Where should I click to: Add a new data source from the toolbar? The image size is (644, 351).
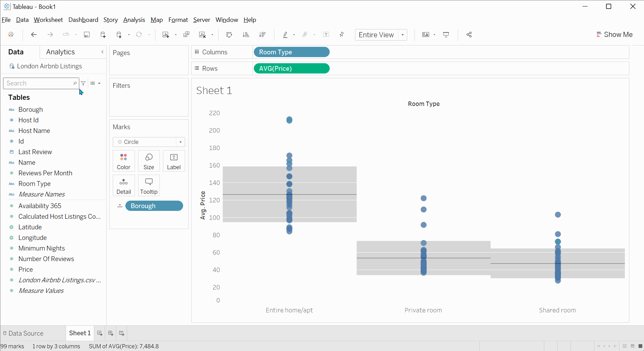click(x=103, y=35)
